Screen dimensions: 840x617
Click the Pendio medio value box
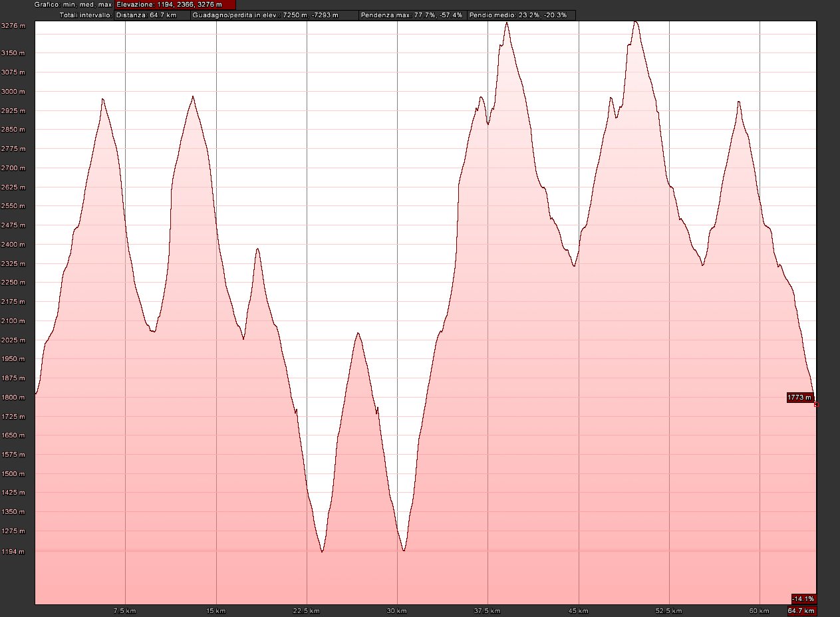(520, 15)
